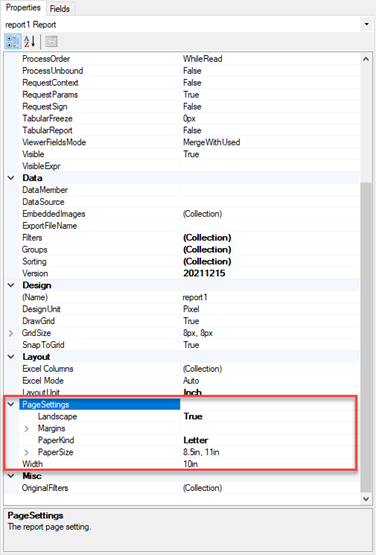Screen dimensions: 376x555
Task: Select the DataMember property
Action: pos(45,190)
